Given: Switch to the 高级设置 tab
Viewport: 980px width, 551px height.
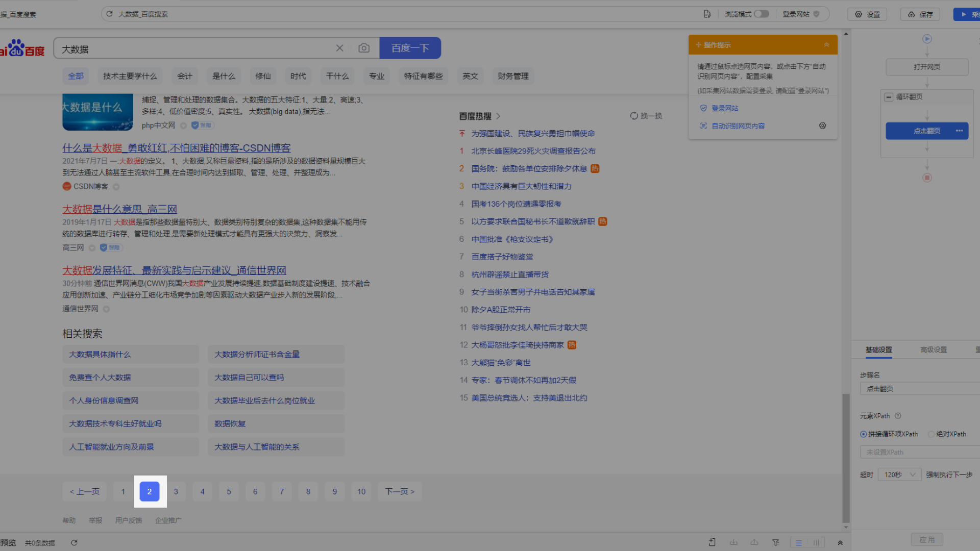Looking at the screenshot, I should point(933,349).
